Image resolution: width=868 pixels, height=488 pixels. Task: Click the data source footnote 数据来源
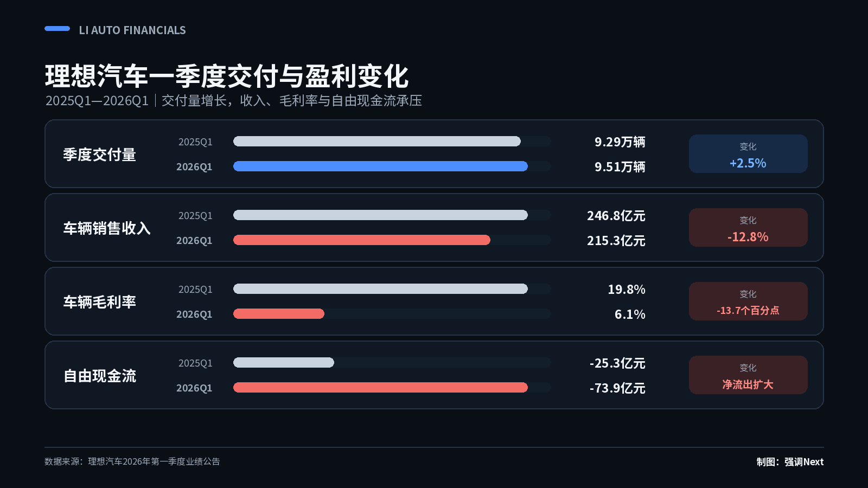tap(132, 461)
